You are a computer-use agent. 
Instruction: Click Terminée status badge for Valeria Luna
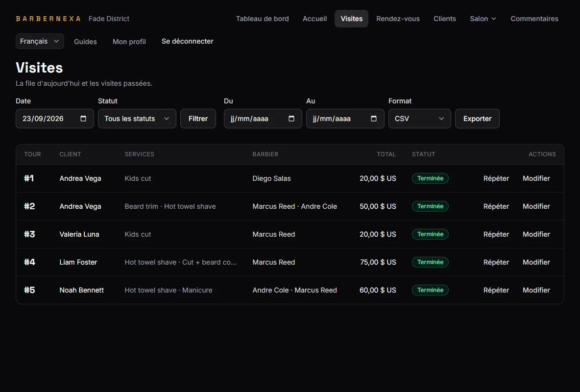pyautogui.click(x=430, y=234)
